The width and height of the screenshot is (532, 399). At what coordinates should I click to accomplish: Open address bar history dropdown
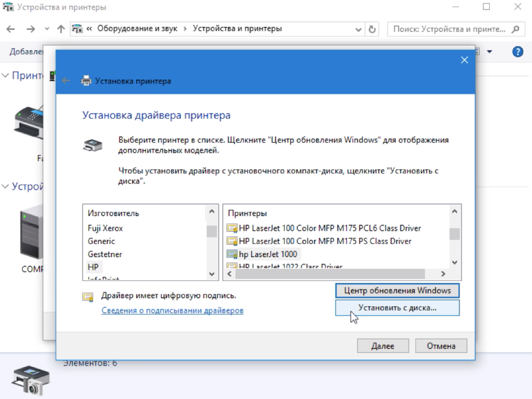point(359,30)
